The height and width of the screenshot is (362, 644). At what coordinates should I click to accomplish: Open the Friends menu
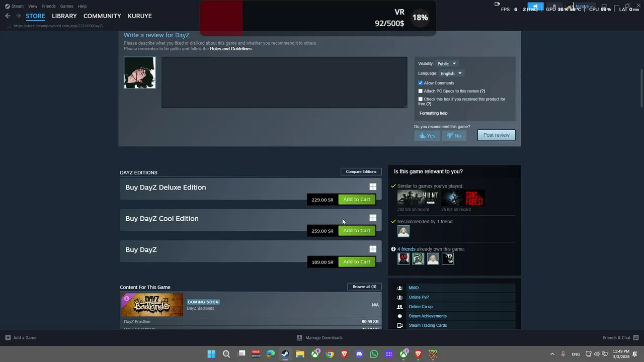tap(49, 6)
